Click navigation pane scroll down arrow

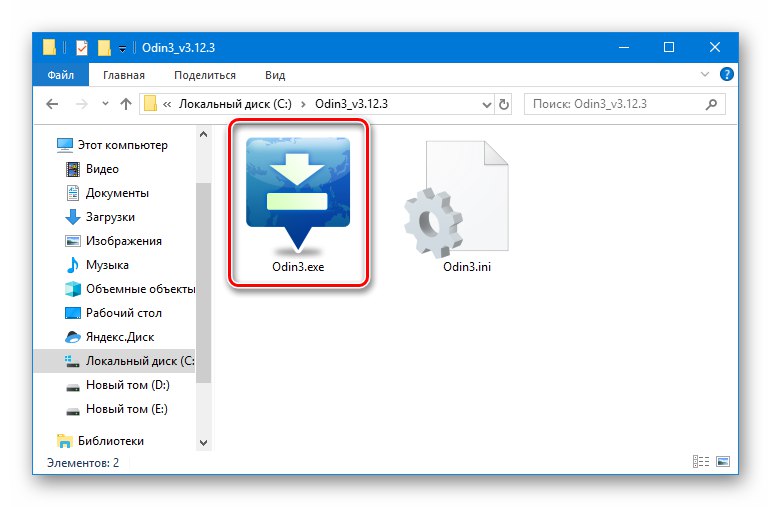pyautogui.click(x=204, y=443)
